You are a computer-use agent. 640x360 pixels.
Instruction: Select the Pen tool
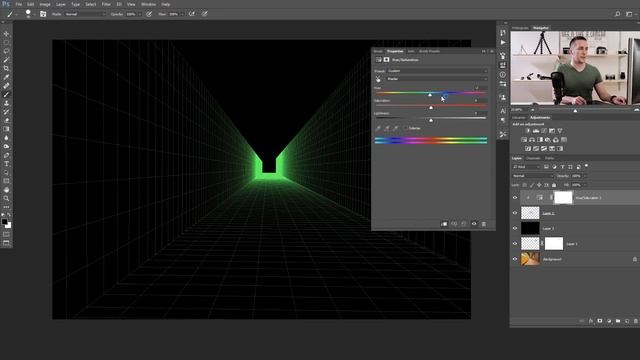coord(6,155)
